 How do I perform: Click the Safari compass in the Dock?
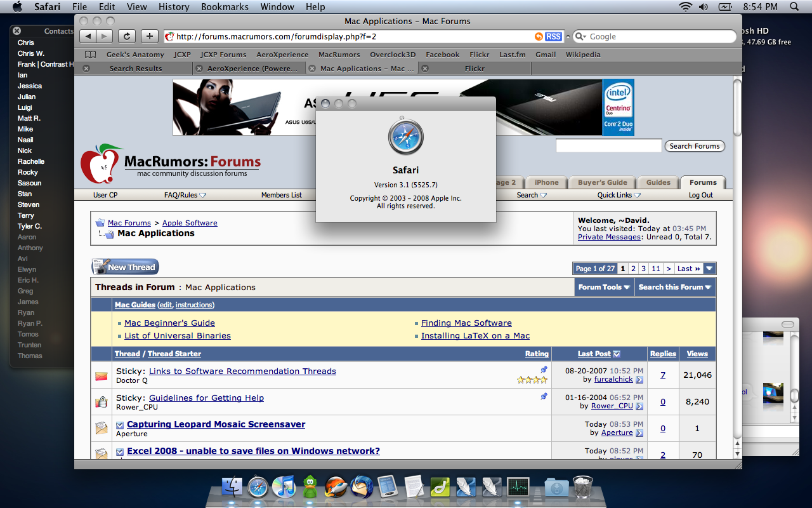pyautogui.click(x=258, y=488)
